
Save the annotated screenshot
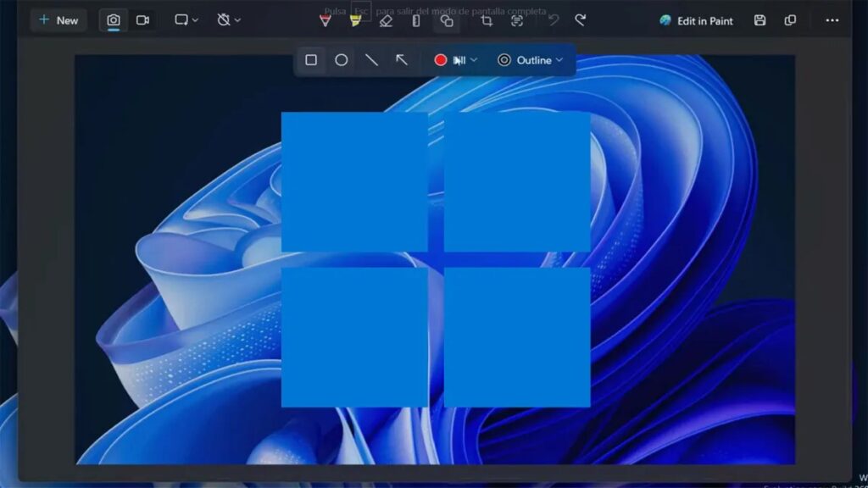pos(759,19)
